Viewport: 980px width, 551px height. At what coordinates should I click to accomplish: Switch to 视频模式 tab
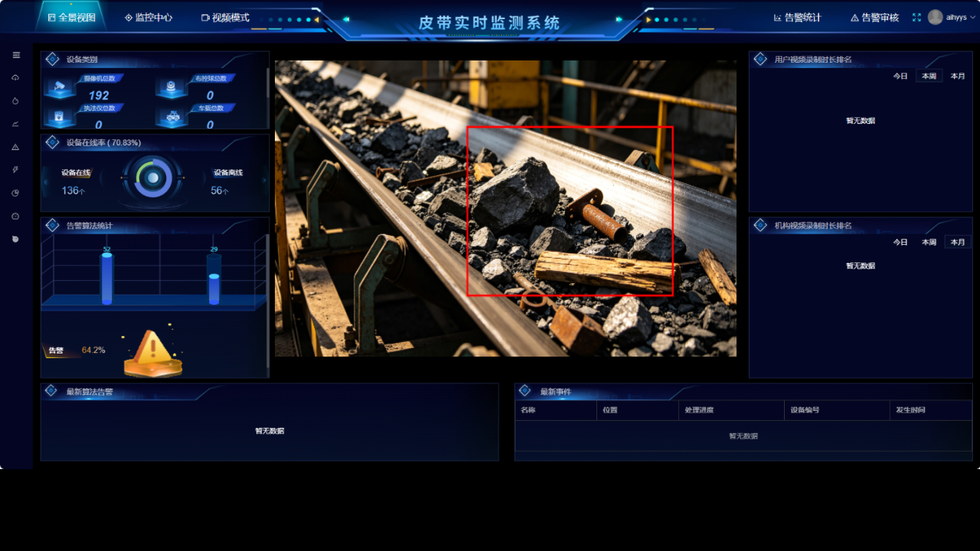(x=225, y=17)
